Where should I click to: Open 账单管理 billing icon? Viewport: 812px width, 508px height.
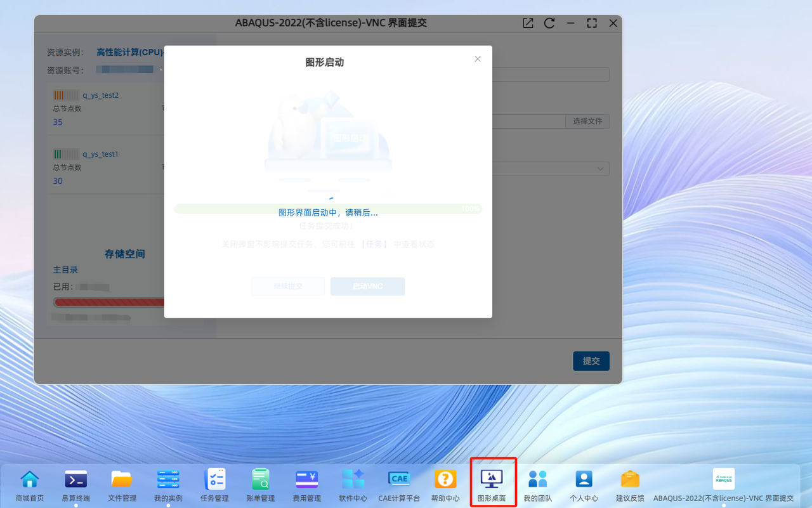click(261, 479)
